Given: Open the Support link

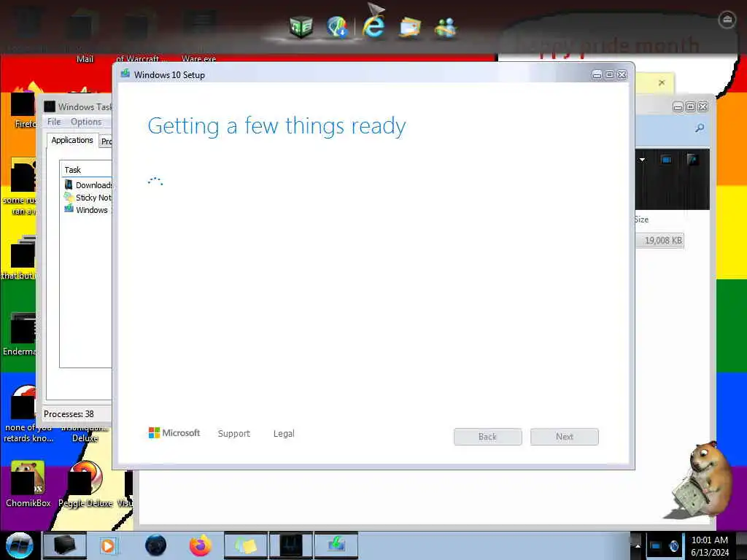Looking at the screenshot, I should pyautogui.click(x=234, y=433).
